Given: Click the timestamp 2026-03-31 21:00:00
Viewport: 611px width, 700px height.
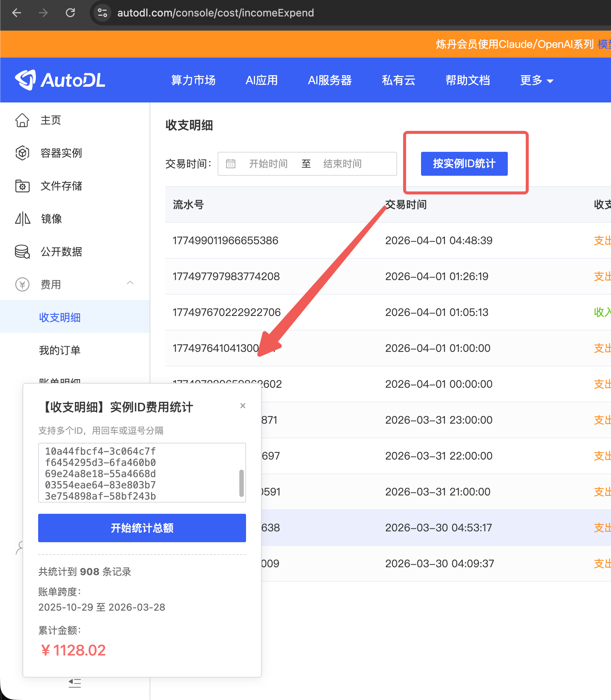Looking at the screenshot, I should pos(438,492).
